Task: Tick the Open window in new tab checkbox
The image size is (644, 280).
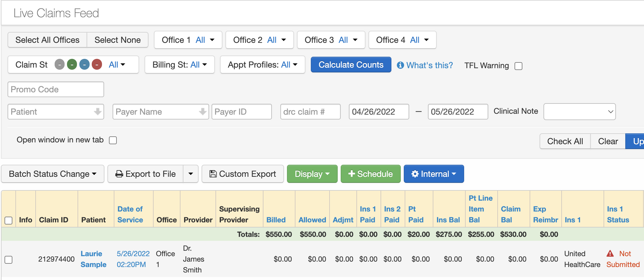Action: [113, 140]
